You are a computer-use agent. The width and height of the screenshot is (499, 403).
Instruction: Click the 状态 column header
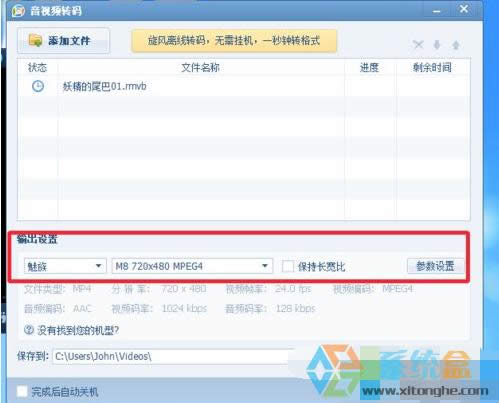coord(37,68)
